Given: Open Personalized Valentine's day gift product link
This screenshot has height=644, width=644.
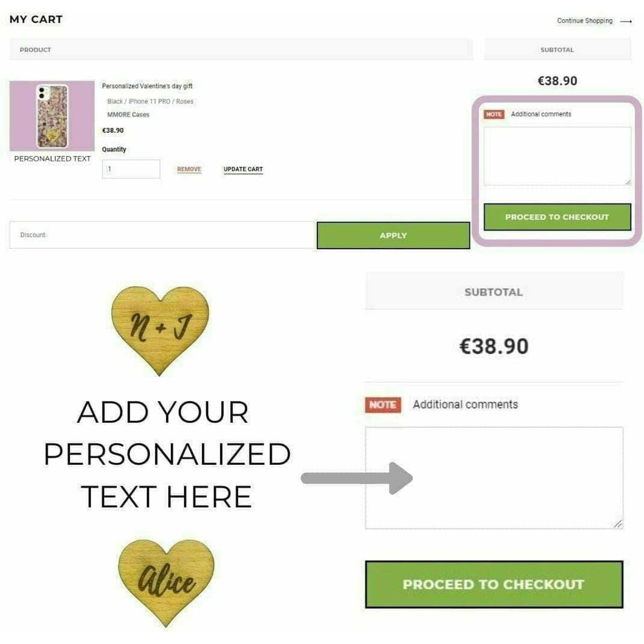Looking at the screenshot, I should click(x=147, y=86).
